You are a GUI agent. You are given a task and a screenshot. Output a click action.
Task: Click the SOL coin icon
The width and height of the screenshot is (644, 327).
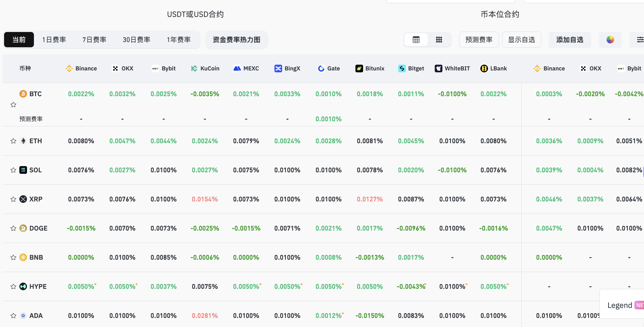[x=23, y=170]
